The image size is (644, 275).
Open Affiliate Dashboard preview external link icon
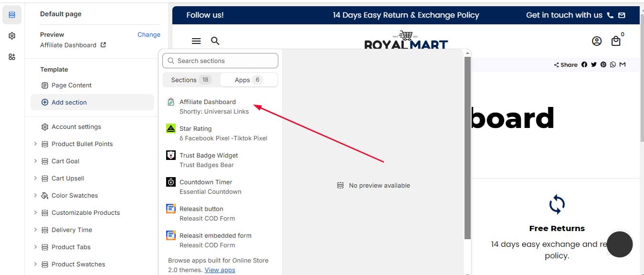pos(103,45)
